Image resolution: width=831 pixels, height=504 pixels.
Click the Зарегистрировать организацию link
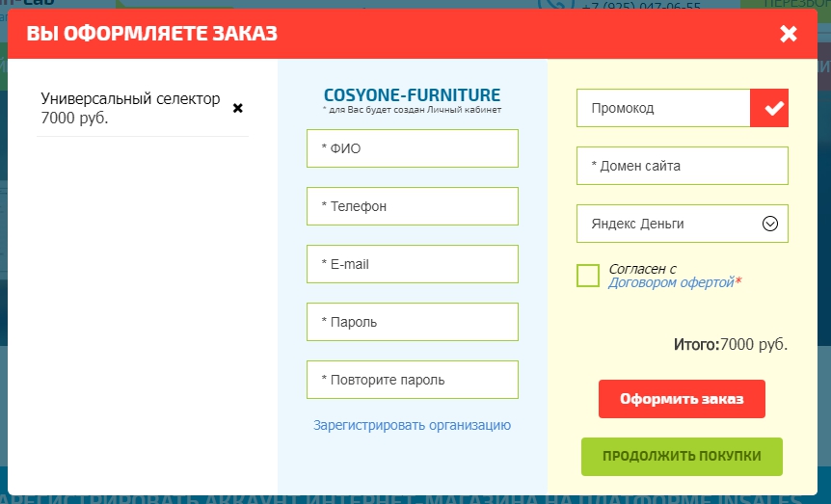point(412,425)
